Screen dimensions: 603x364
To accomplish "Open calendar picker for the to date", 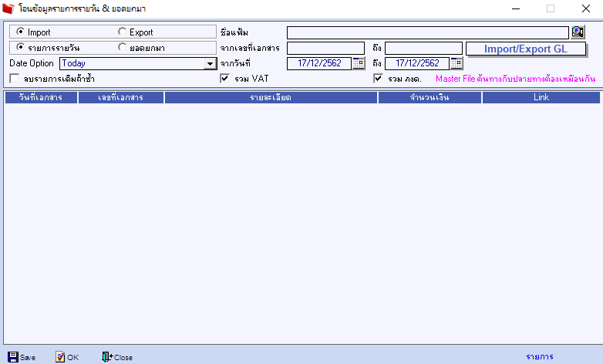I will (x=456, y=63).
